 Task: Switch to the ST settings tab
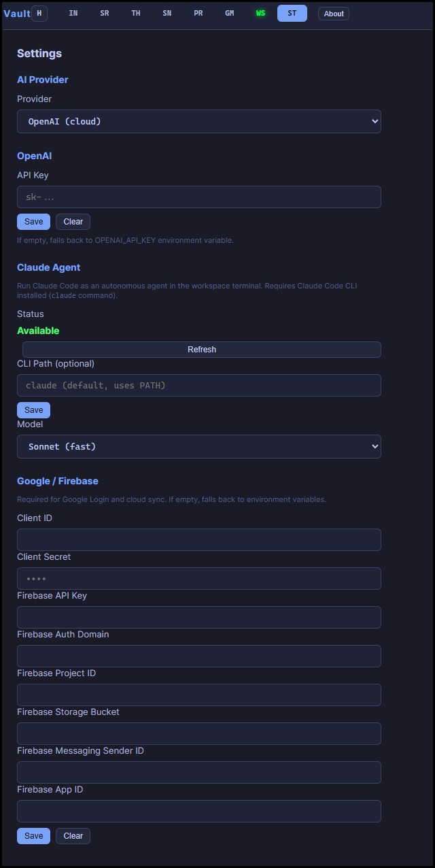292,13
